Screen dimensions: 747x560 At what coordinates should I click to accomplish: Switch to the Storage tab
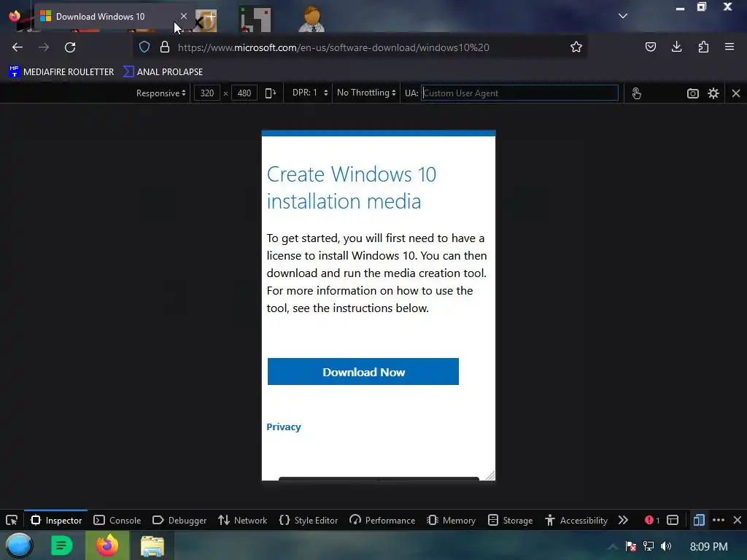(x=510, y=520)
